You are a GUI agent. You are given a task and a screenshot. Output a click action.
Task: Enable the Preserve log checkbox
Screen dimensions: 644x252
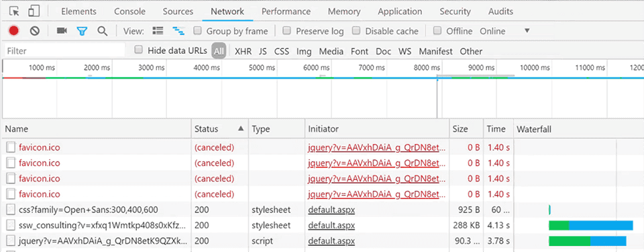287,30
